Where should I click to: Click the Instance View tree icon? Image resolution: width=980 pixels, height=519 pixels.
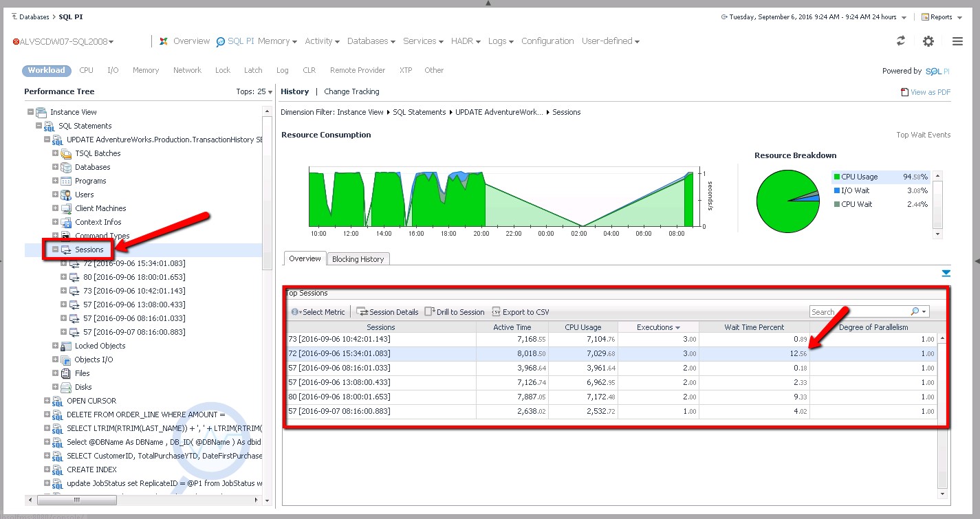(41, 112)
